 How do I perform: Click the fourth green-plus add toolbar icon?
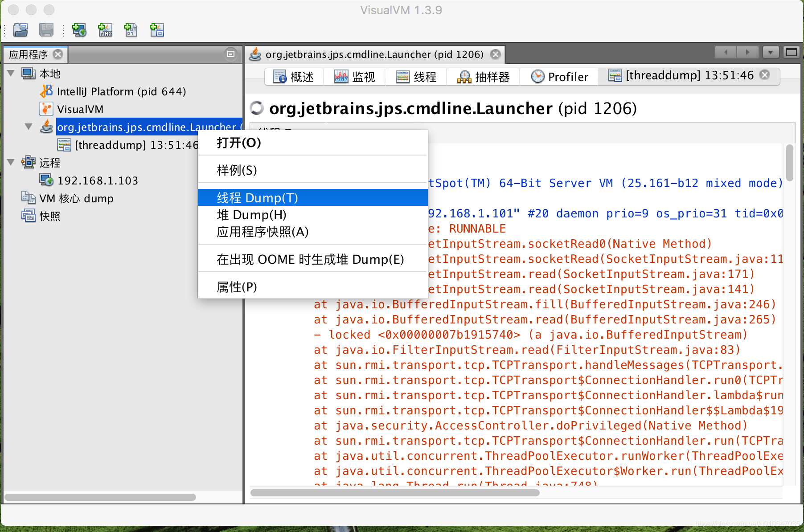coord(157,30)
